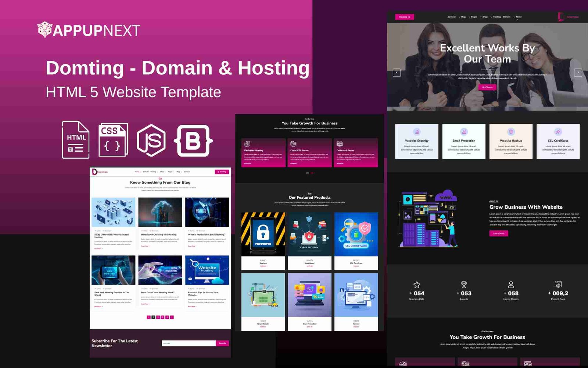The image size is (588, 368).
Task: Click the Our Teams hero button
Action: [x=487, y=87]
